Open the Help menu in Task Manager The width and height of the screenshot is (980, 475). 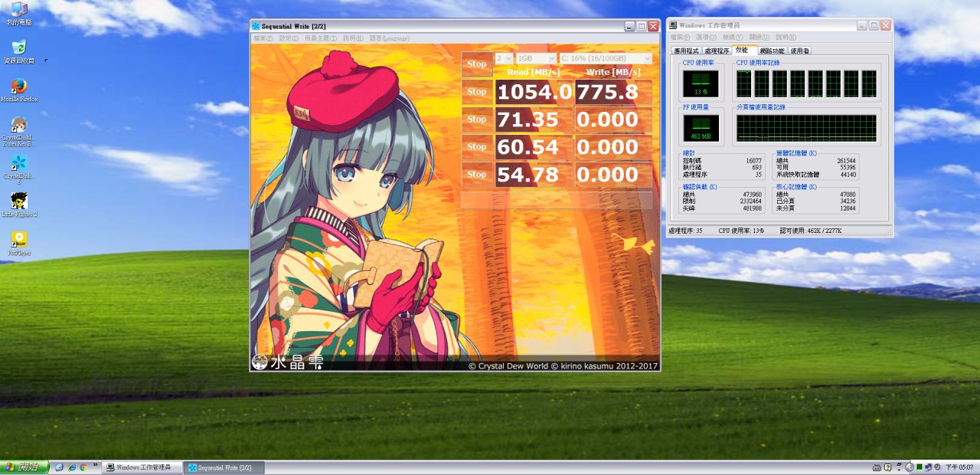(x=785, y=37)
